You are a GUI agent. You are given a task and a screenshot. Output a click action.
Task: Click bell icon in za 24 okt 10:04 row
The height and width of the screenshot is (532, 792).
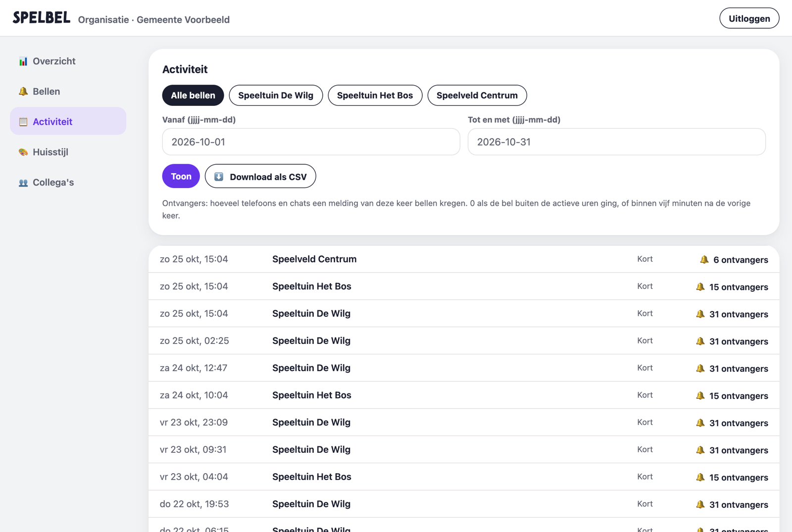pos(700,395)
